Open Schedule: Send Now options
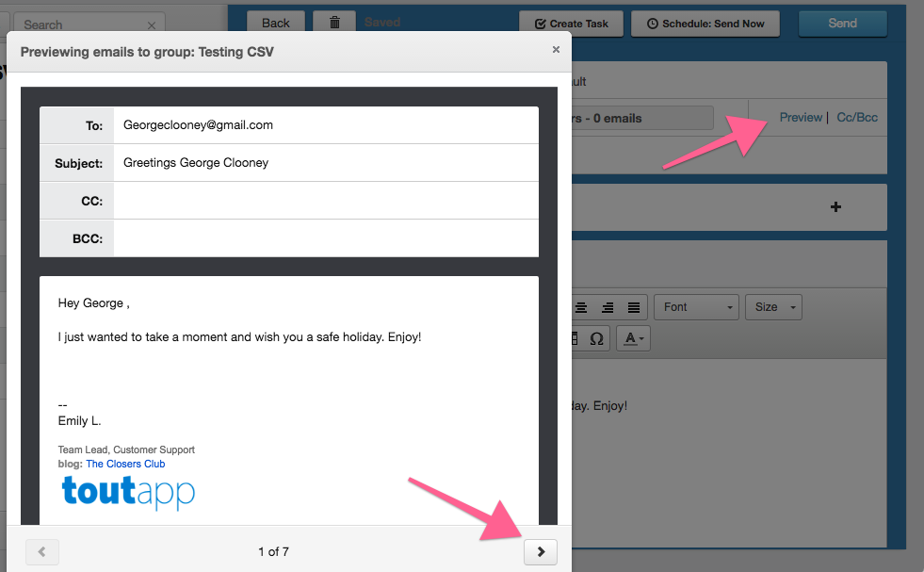This screenshot has height=572, width=924. pyautogui.click(x=705, y=24)
